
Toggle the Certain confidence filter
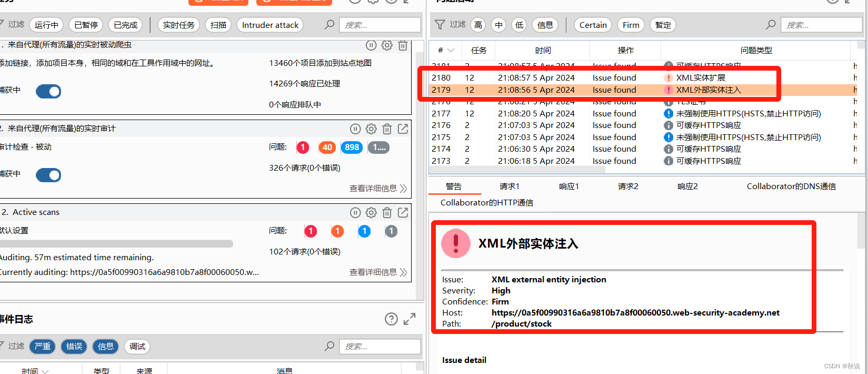(593, 25)
